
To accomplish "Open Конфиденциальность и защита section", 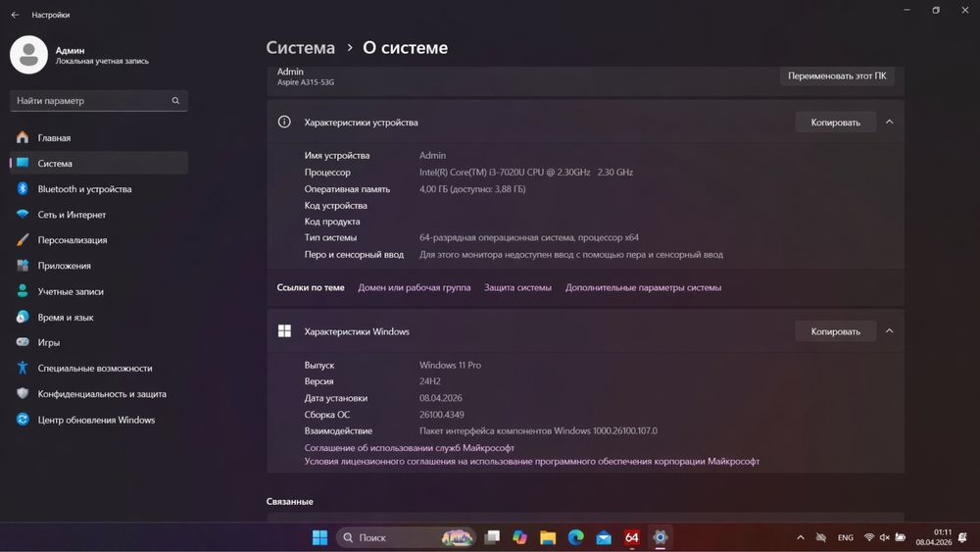I will coord(99,394).
